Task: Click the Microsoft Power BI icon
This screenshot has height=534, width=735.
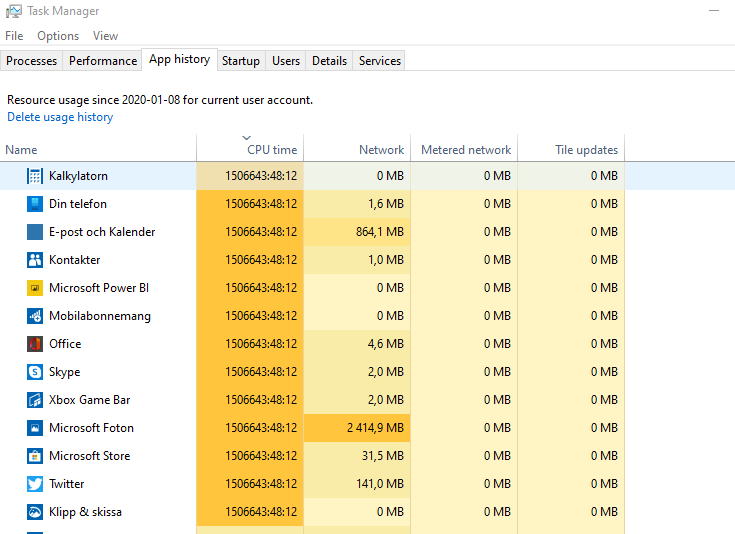Action: point(35,288)
